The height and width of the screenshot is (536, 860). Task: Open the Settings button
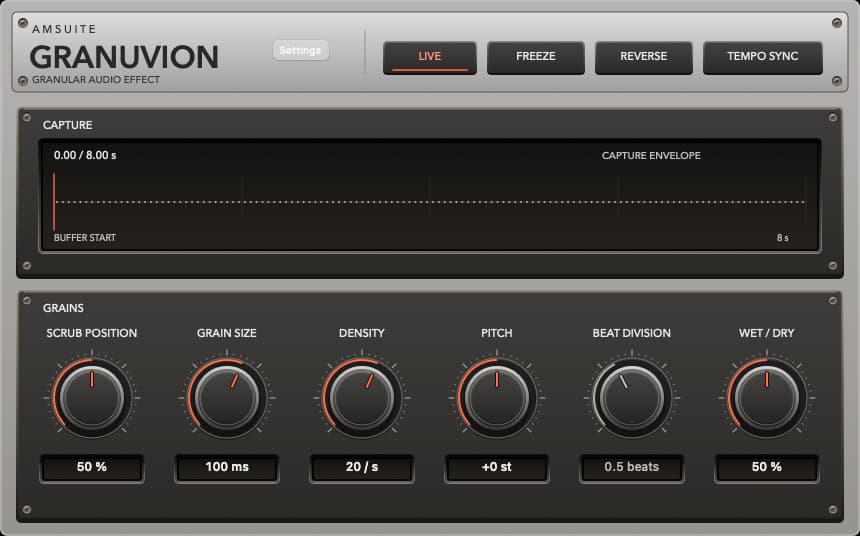(301, 50)
